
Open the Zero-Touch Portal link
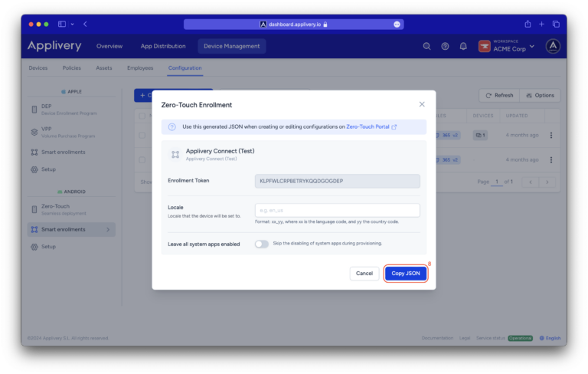click(x=371, y=127)
